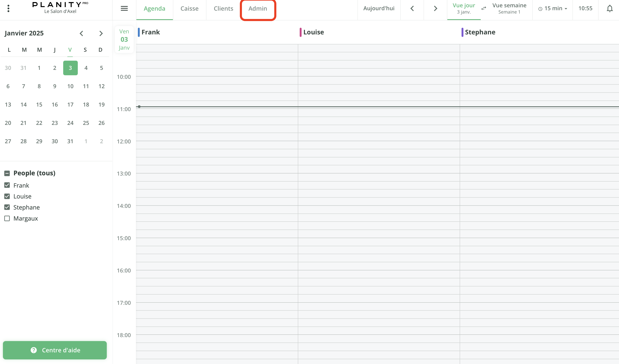Open the notifications bell
Image resolution: width=619 pixels, height=364 pixels.
[x=609, y=9]
